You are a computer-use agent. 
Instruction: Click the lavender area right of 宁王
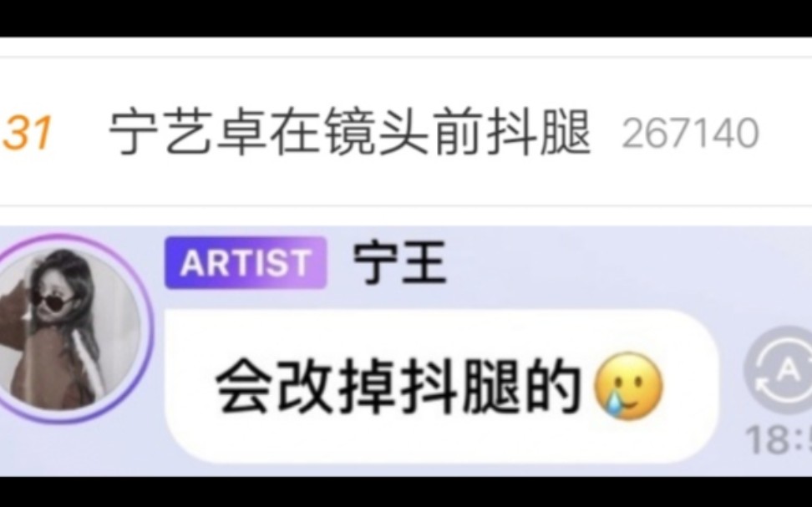622,263
